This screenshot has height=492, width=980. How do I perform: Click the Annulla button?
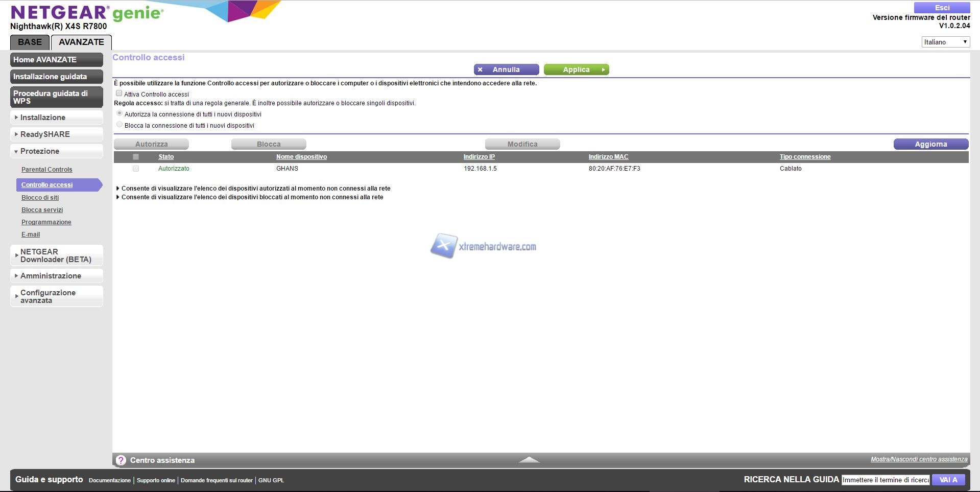(x=506, y=69)
